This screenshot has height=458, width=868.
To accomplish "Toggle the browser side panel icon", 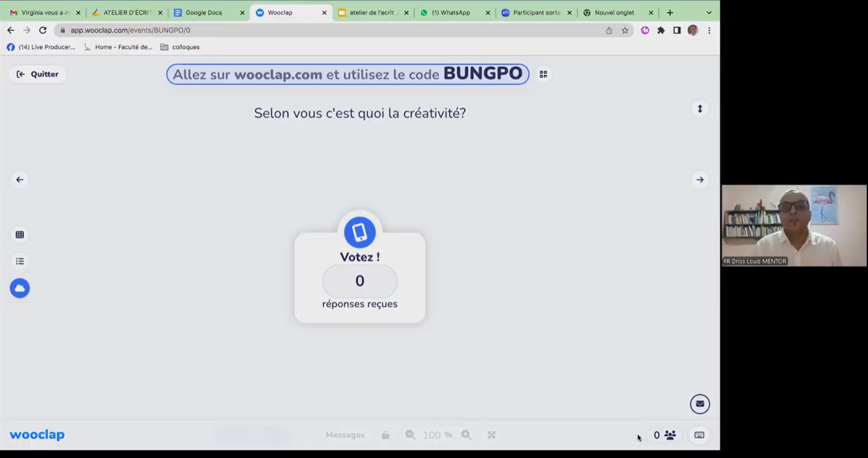I will click(677, 30).
